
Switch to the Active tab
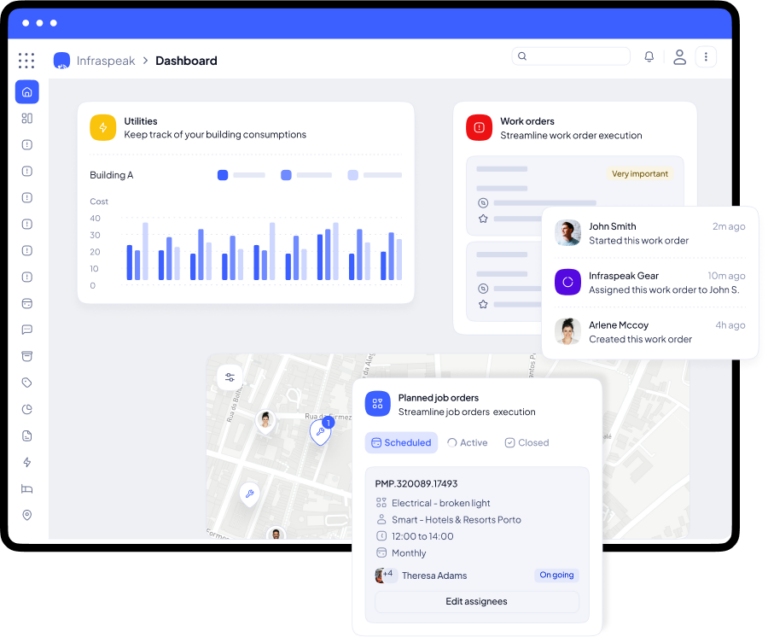(467, 442)
